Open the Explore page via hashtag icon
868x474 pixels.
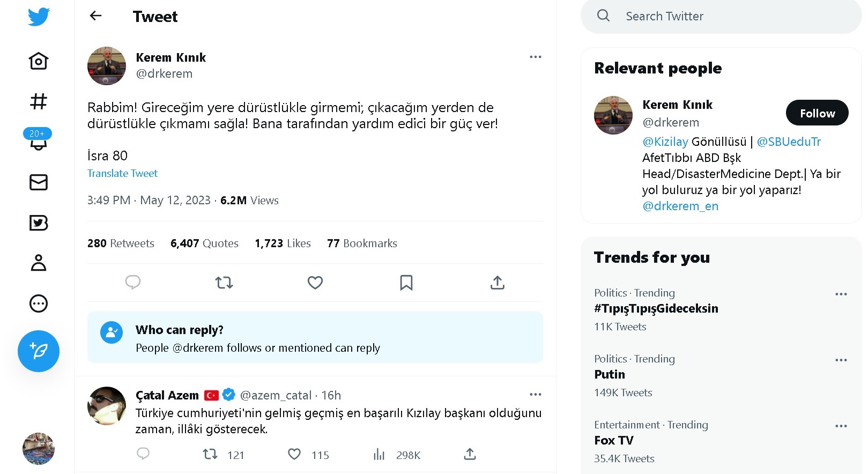pos(38,101)
